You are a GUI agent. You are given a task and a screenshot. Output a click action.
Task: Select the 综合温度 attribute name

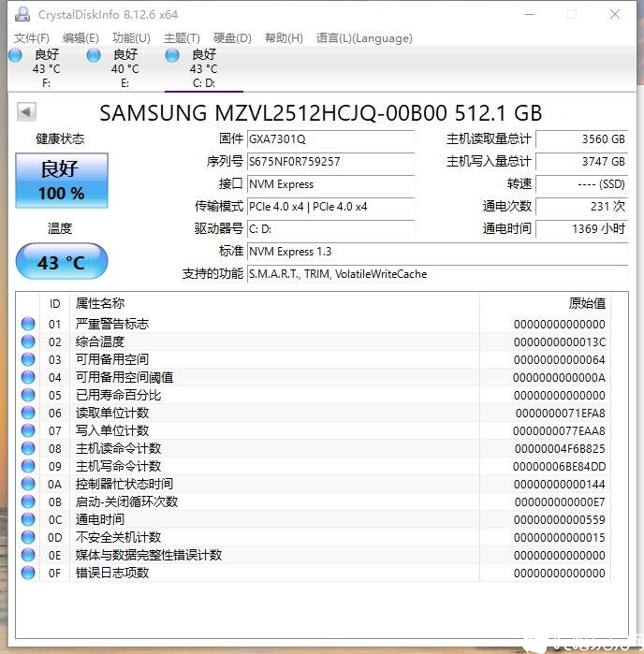[100, 342]
